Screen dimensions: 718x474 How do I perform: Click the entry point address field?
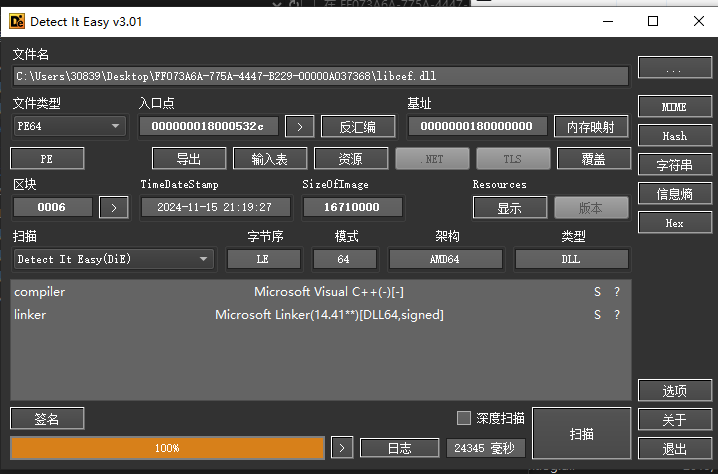(209, 126)
